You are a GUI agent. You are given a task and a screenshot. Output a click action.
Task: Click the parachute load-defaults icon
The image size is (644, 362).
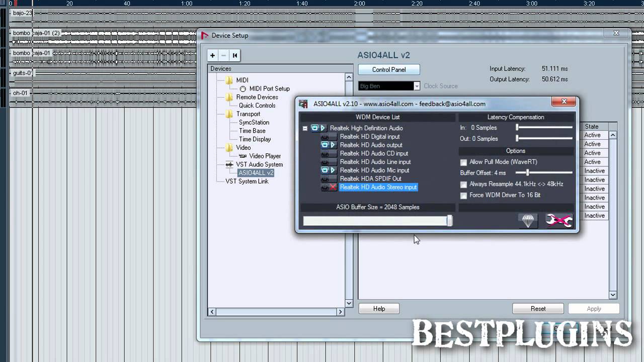click(528, 220)
